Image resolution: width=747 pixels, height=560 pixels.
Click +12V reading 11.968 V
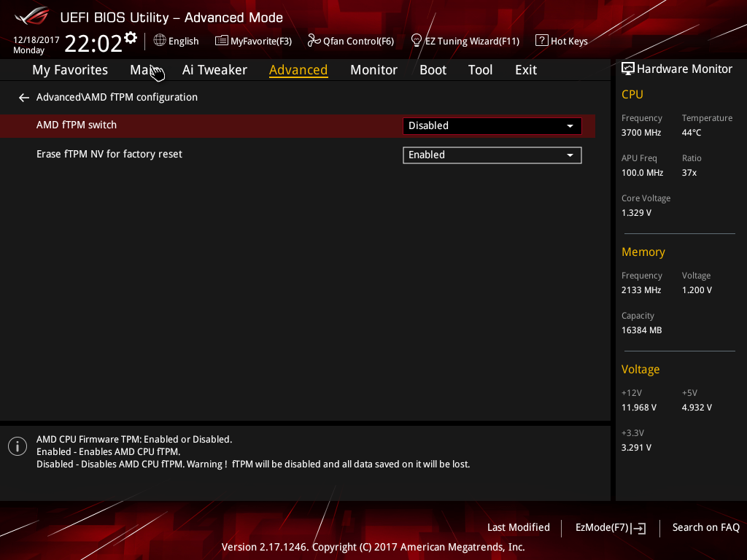click(x=638, y=407)
